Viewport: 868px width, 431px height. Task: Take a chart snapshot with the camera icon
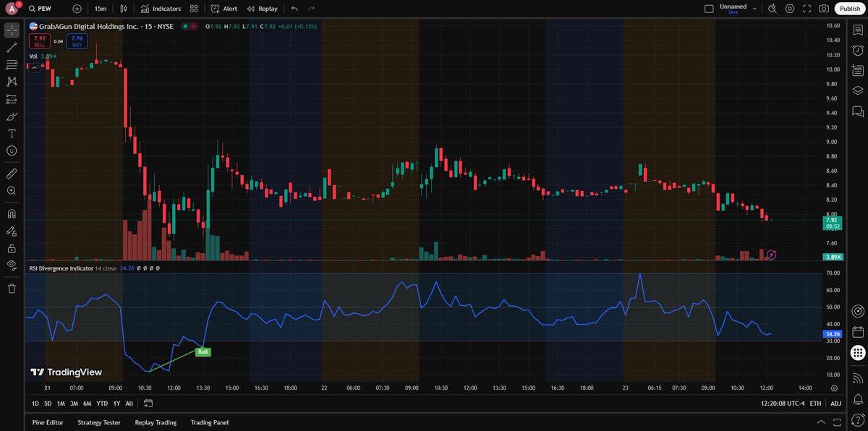[824, 9]
